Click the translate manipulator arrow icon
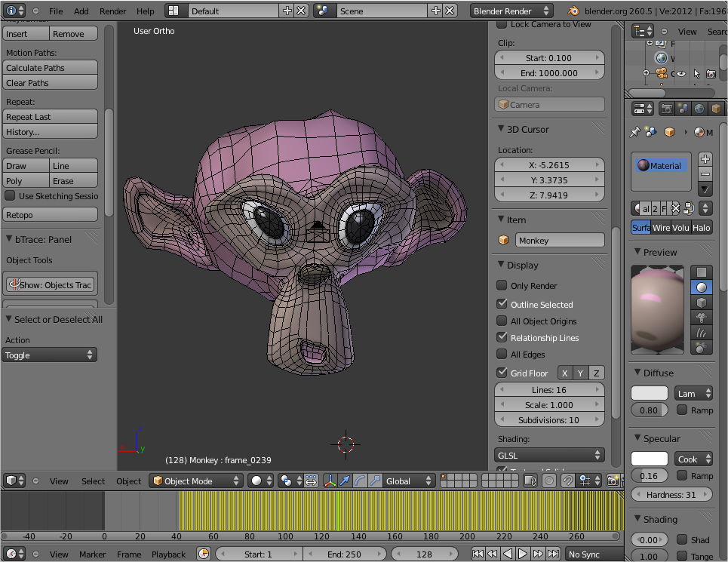This screenshot has height=562, width=728. [x=345, y=481]
